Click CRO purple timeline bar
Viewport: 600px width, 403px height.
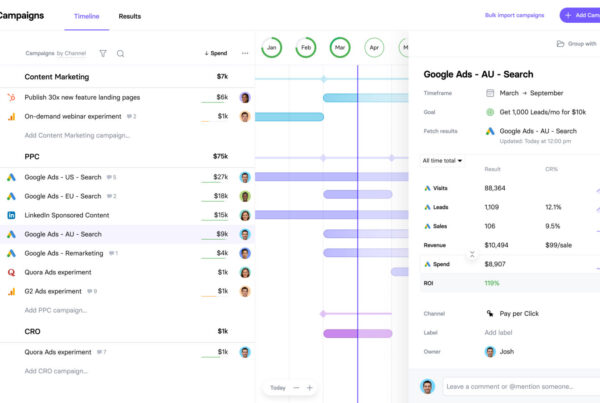coord(358,334)
